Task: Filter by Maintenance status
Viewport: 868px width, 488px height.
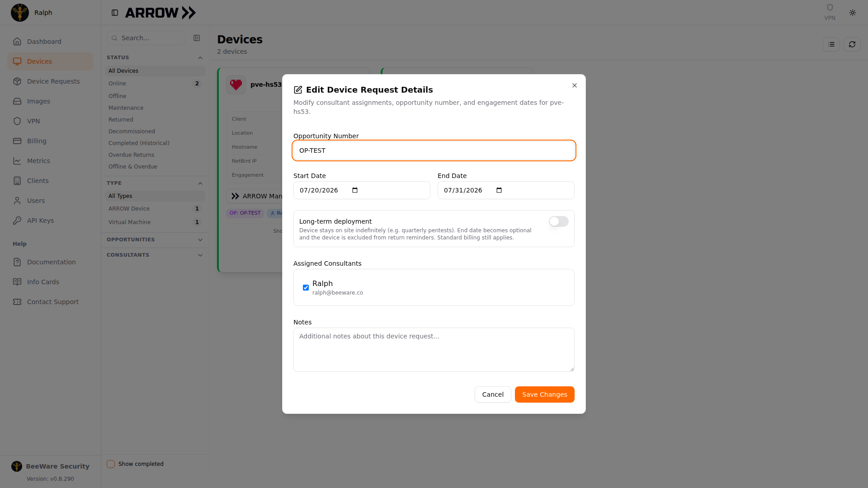Action: pos(155,108)
